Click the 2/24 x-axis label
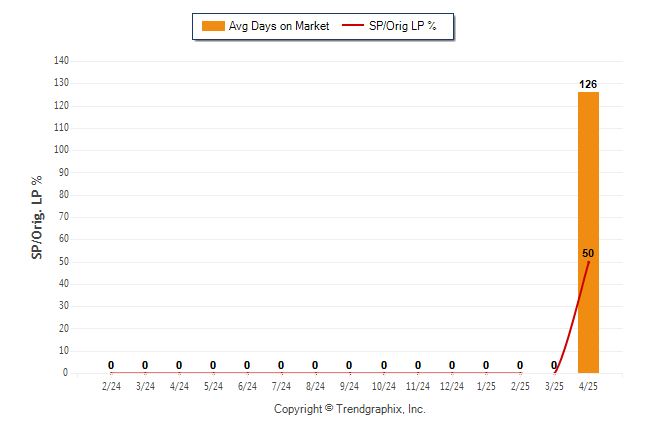Screen dimensions: 646x434 click(111, 386)
